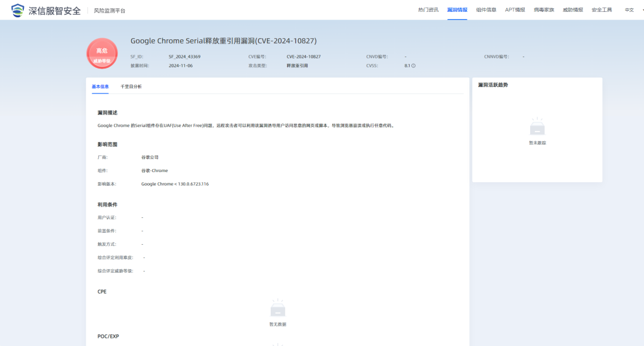Click the disclosure date 2024-11-06
Screen dimensions: 644x346
click(181, 66)
